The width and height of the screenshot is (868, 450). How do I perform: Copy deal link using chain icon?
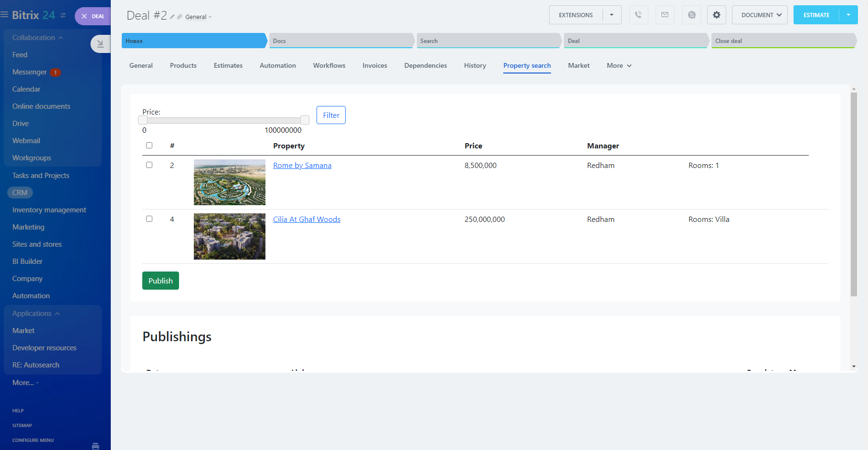coord(180,17)
